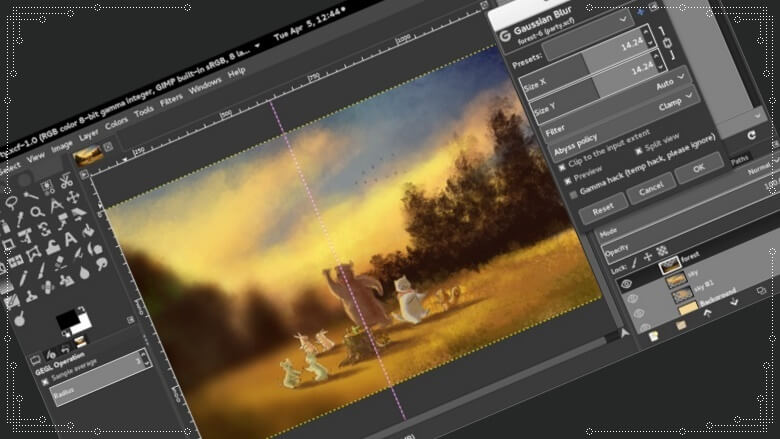
Task: Open the Filters menu
Action: 171,100
